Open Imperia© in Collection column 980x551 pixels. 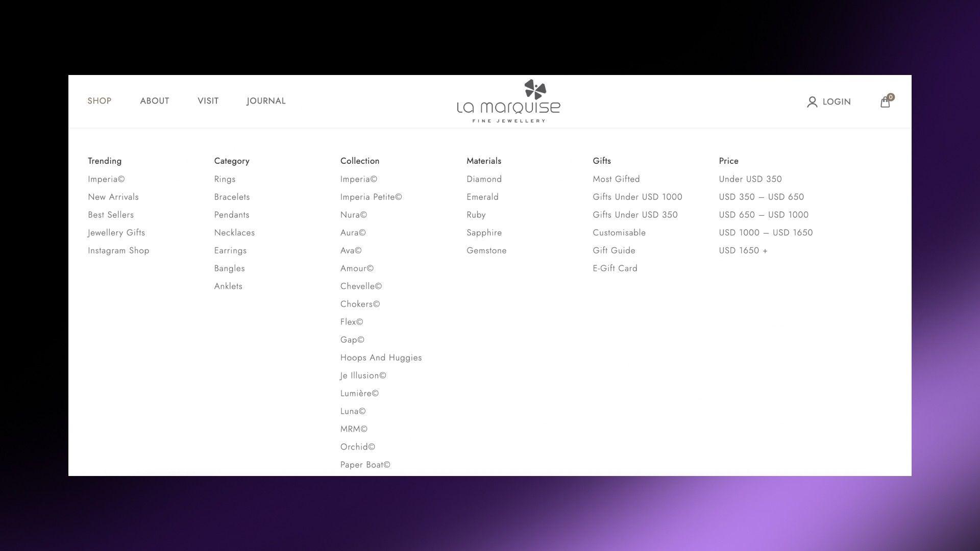pos(359,179)
